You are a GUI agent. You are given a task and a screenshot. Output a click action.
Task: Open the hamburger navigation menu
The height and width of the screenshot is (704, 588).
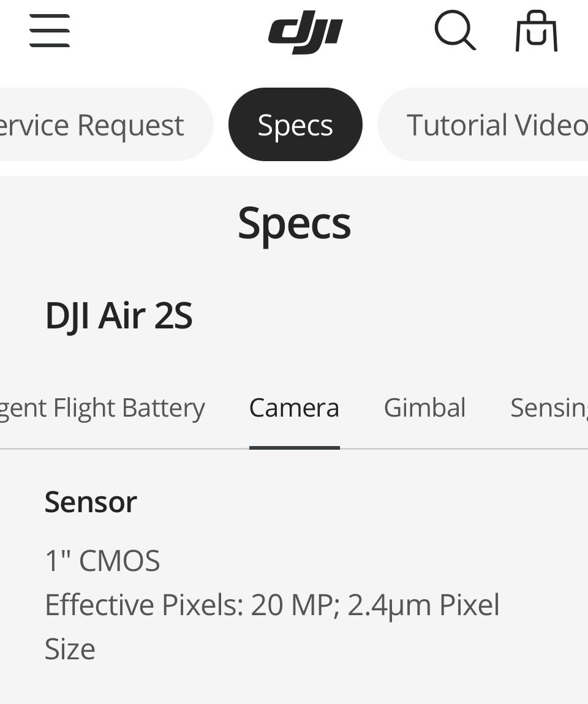pyautogui.click(x=50, y=31)
